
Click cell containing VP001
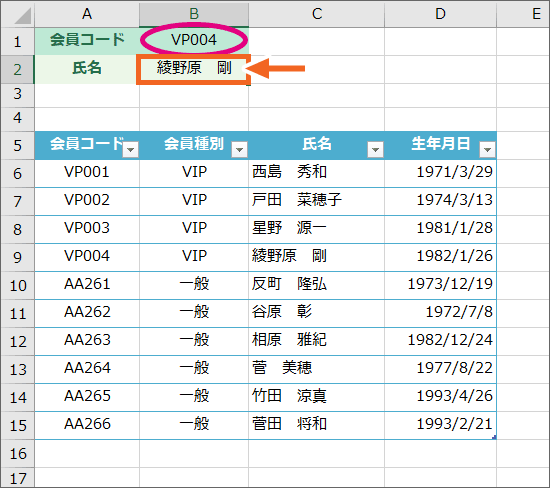87,172
